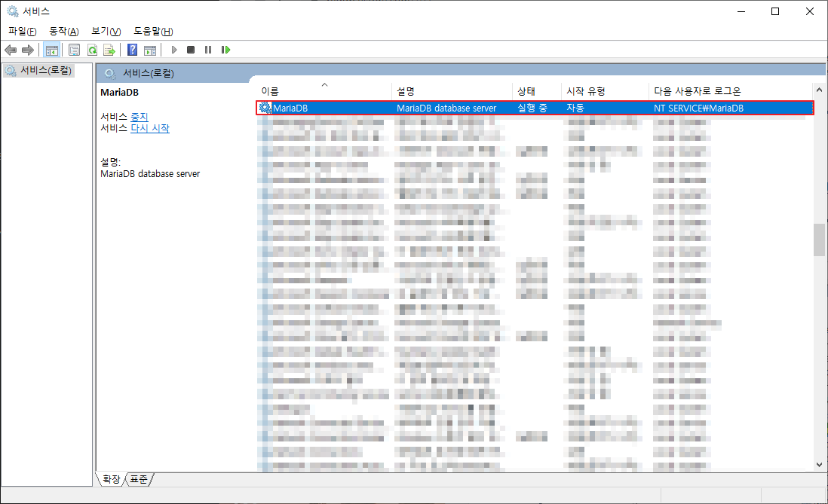Maximize the 서비스 window
Image resolution: width=828 pixels, height=504 pixels.
[x=775, y=11]
